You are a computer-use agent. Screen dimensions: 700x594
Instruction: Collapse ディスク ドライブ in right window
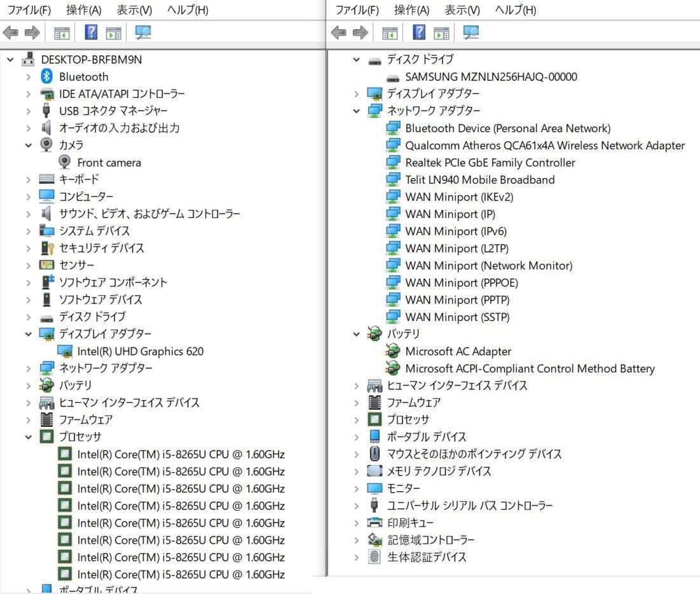pyautogui.click(x=356, y=59)
